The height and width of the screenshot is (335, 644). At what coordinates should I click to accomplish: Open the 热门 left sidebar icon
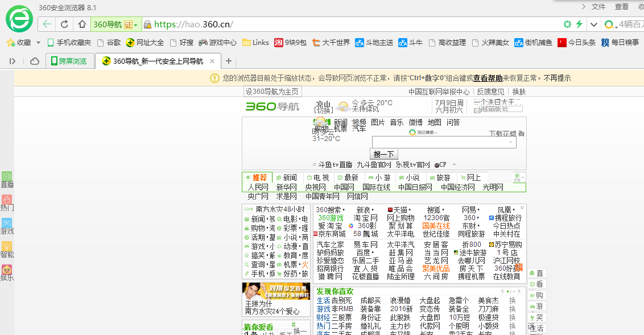coord(7,203)
